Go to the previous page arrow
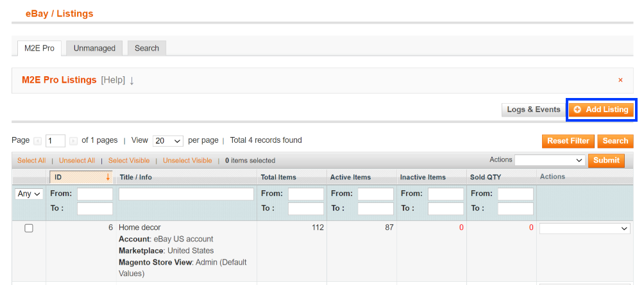The height and width of the screenshot is (285, 644). pyautogui.click(x=38, y=141)
